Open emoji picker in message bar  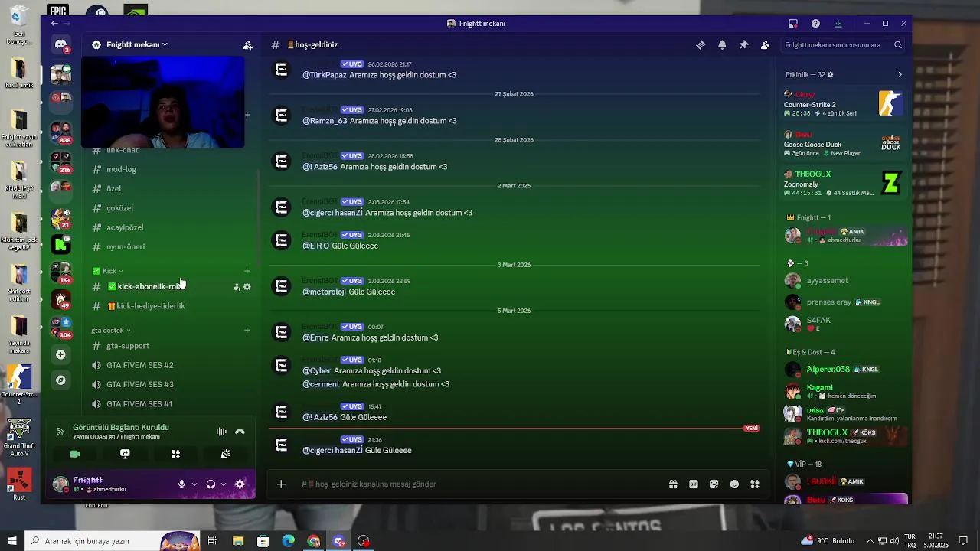pyautogui.click(x=734, y=484)
